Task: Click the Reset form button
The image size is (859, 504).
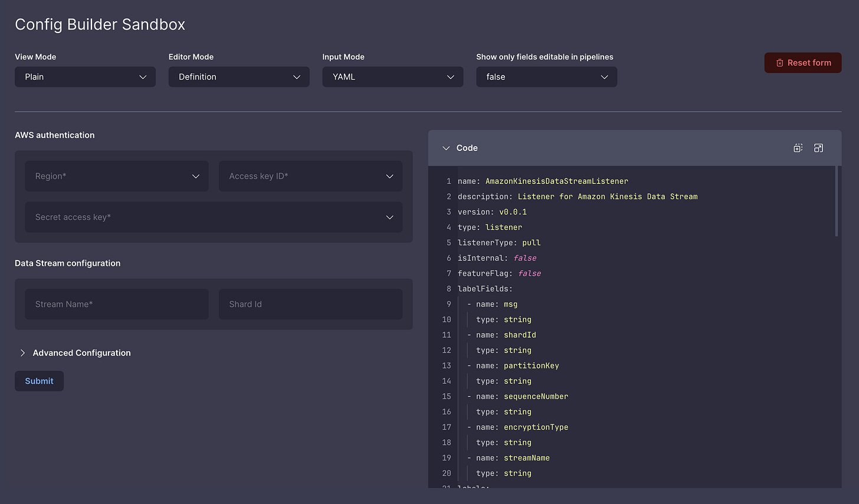Action: [803, 62]
